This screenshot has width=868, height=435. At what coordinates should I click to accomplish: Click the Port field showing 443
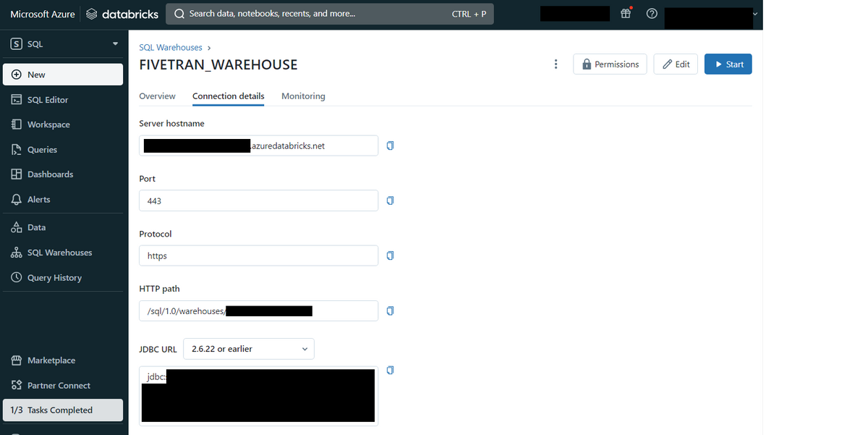click(258, 200)
